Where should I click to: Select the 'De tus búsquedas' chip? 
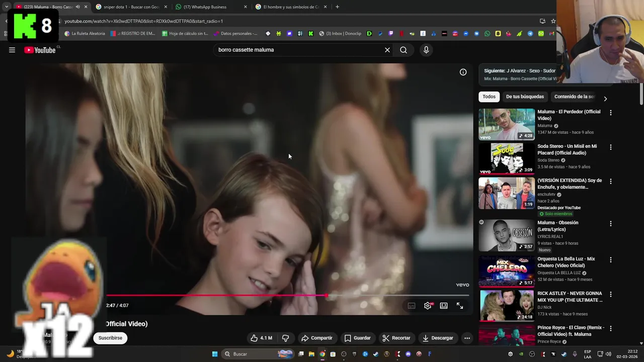tap(525, 97)
